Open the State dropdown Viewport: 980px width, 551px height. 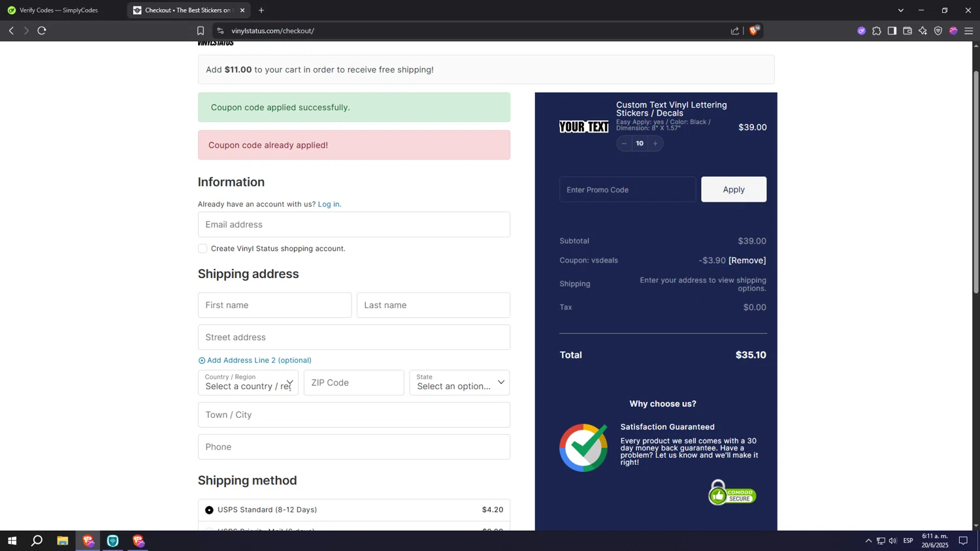coord(459,383)
